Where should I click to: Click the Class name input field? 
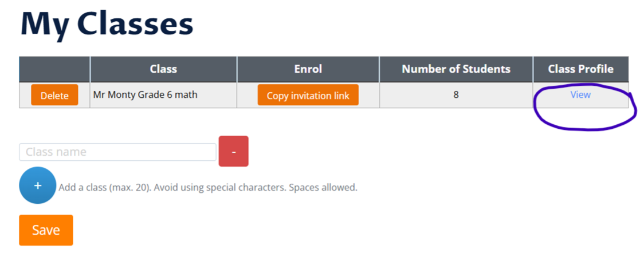[117, 152]
